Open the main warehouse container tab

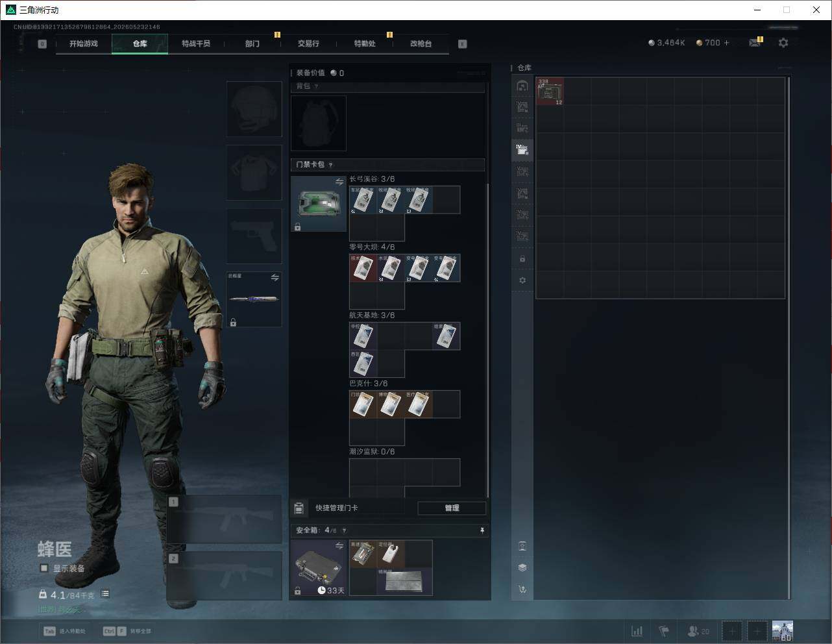(x=522, y=86)
